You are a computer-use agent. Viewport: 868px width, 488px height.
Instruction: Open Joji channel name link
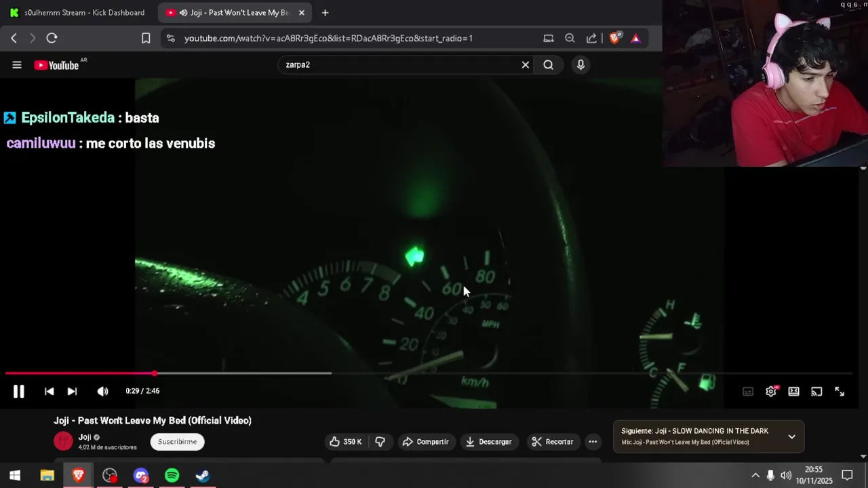pos(85,437)
